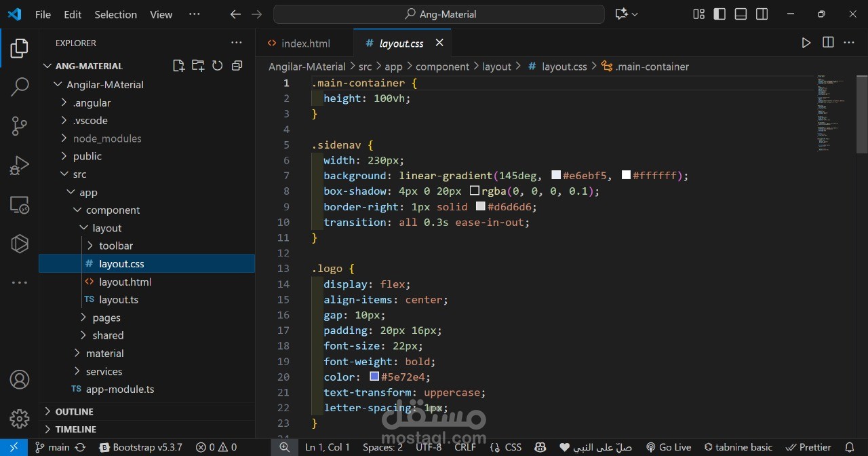
Task: Go forward in navigation history
Action: click(256, 14)
